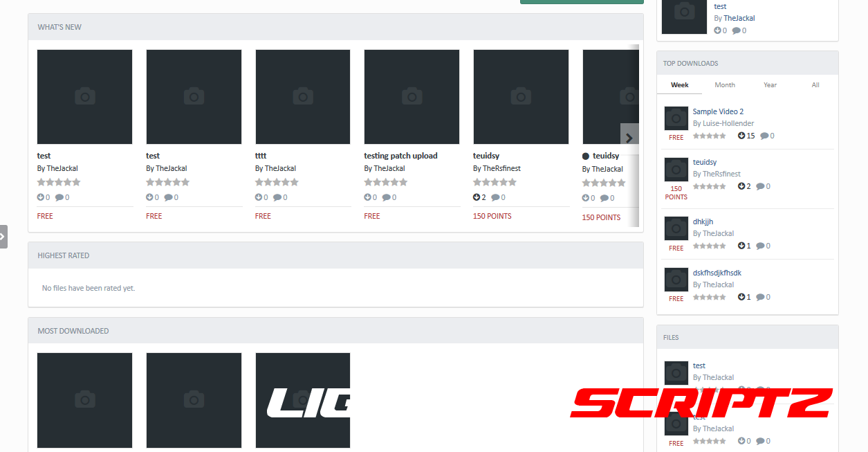This screenshot has height=452, width=868.
Task: Click download icon for teuidsy in Top Downloads
Action: tap(741, 186)
